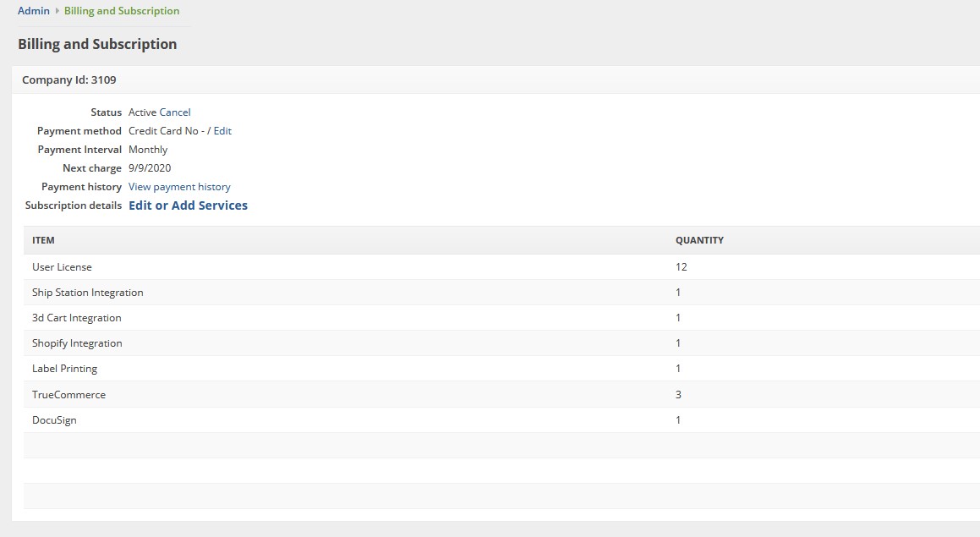Select the Ship Station Integration row
This screenshot has width=980, height=537.
[502, 293]
